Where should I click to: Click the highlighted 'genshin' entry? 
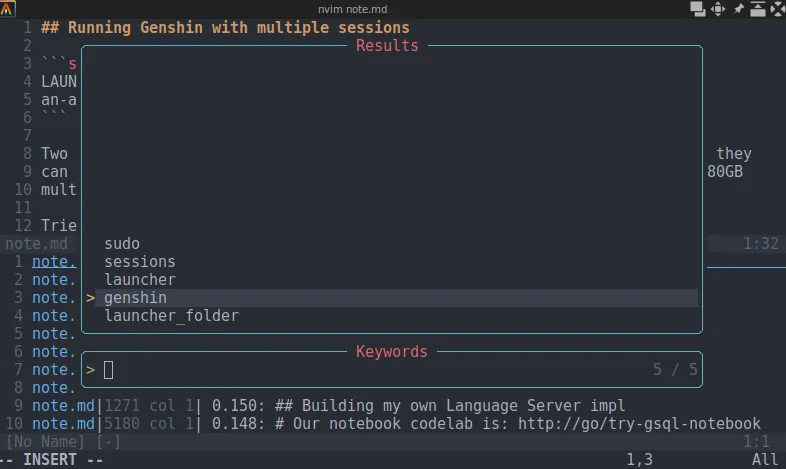[135, 298]
